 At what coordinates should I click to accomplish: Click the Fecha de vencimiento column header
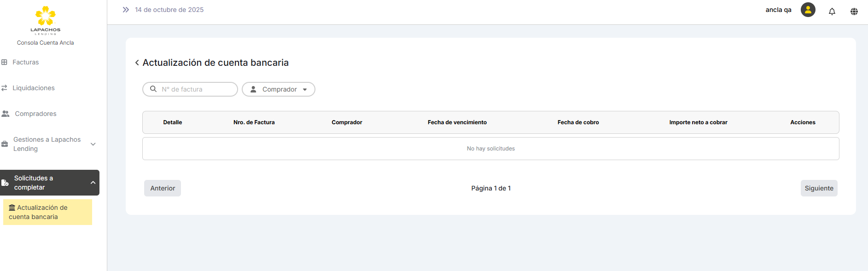point(457,122)
